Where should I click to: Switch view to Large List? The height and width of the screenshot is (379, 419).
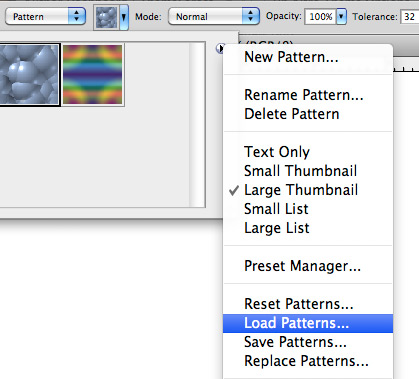pos(308,228)
